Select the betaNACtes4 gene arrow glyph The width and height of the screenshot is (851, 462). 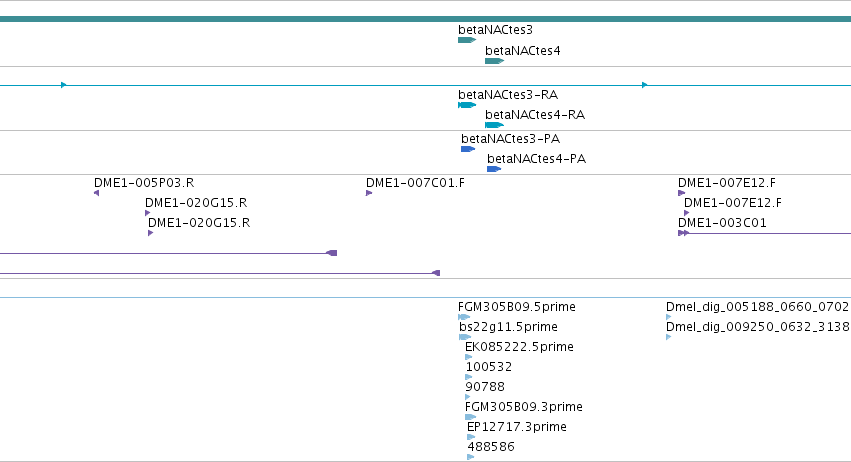(494, 61)
